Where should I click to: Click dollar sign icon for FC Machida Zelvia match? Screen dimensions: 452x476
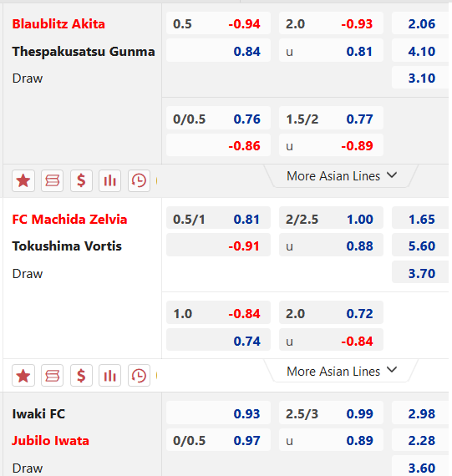pos(81,376)
